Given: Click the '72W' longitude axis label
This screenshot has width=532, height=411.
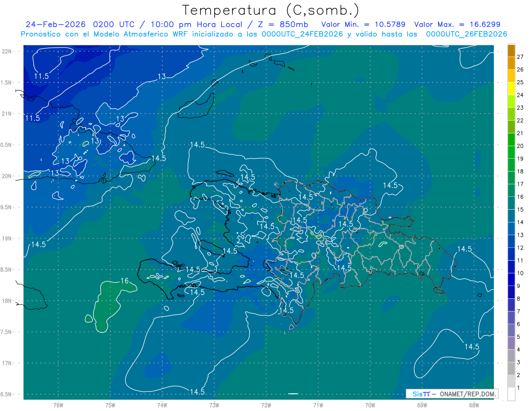Looking at the screenshot, I should coord(266,405).
